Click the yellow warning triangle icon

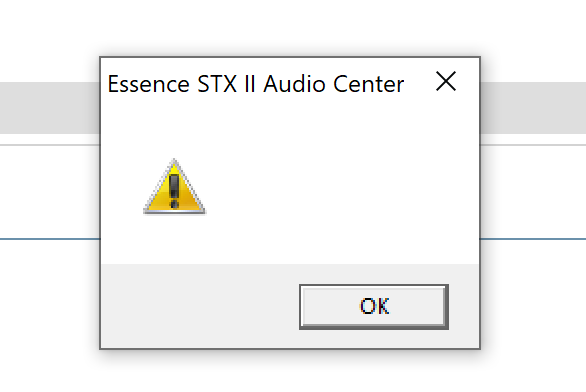pyautogui.click(x=175, y=187)
